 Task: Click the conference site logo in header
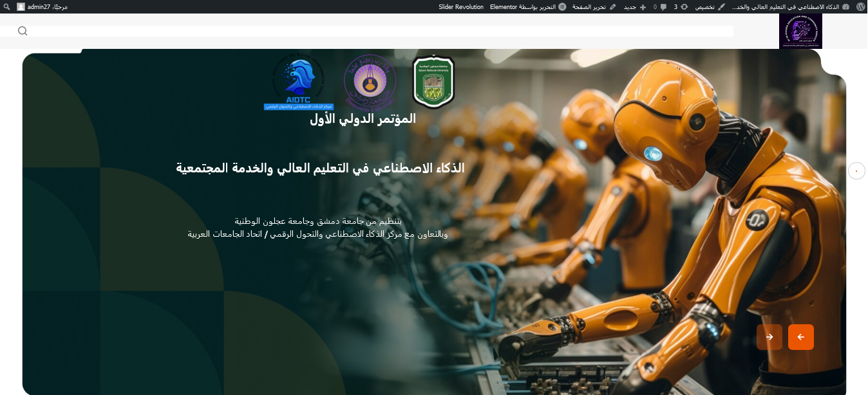pyautogui.click(x=800, y=31)
